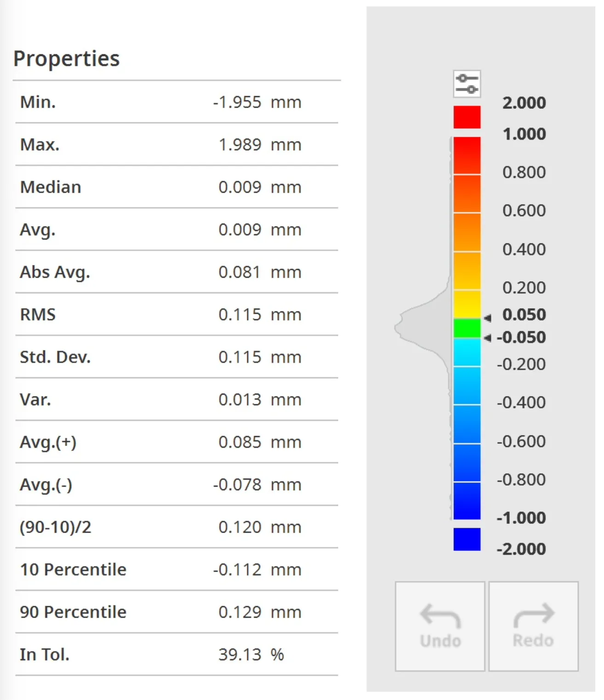
Task: Click the Redo button
Action: tap(533, 626)
